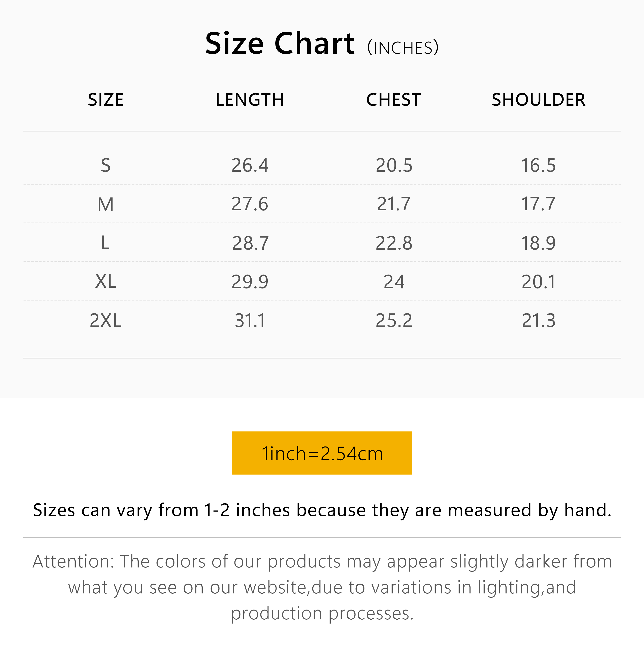Image resolution: width=644 pixels, height=649 pixels.
Task: Click the measured by hand sizing note
Action: point(322,510)
